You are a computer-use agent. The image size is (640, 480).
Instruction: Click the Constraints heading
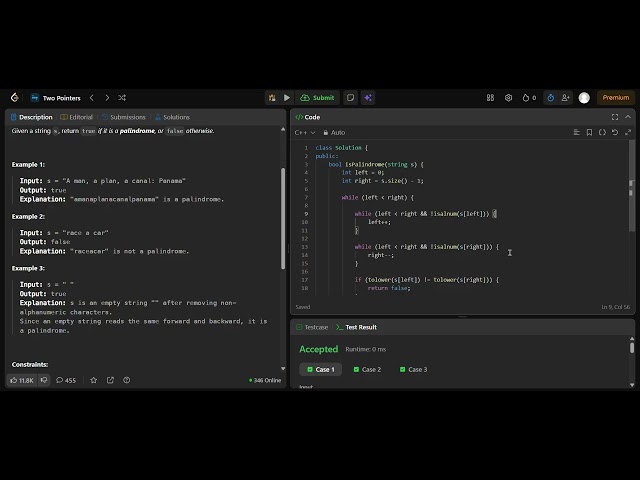(x=30, y=364)
